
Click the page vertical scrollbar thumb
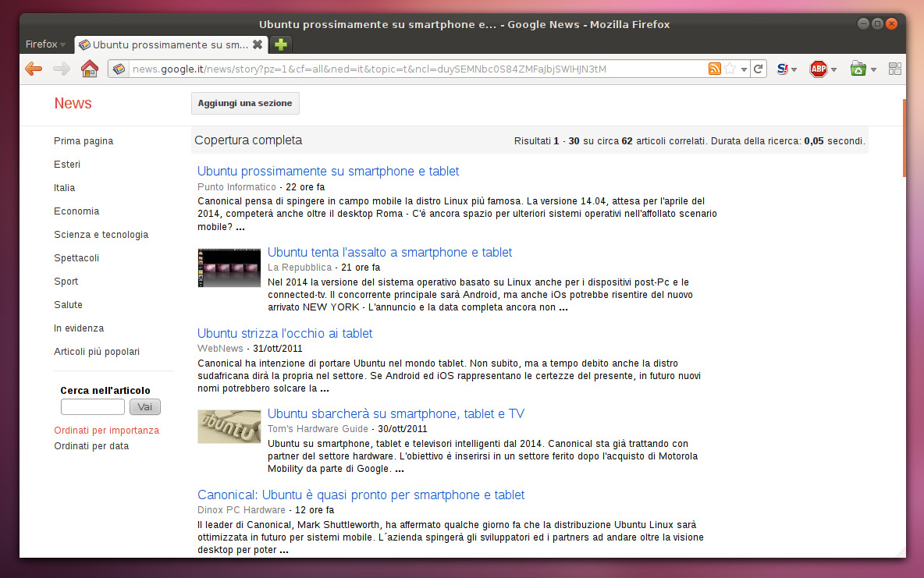tap(904, 138)
